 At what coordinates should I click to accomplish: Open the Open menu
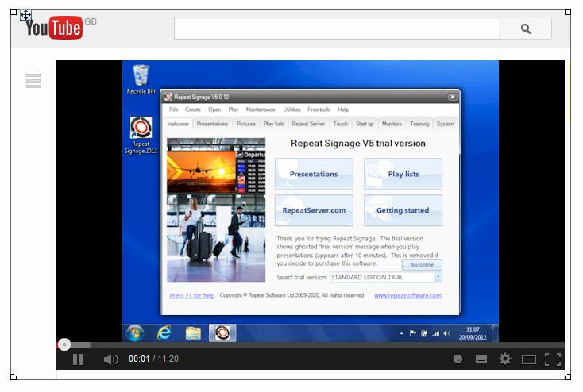(x=214, y=110)
